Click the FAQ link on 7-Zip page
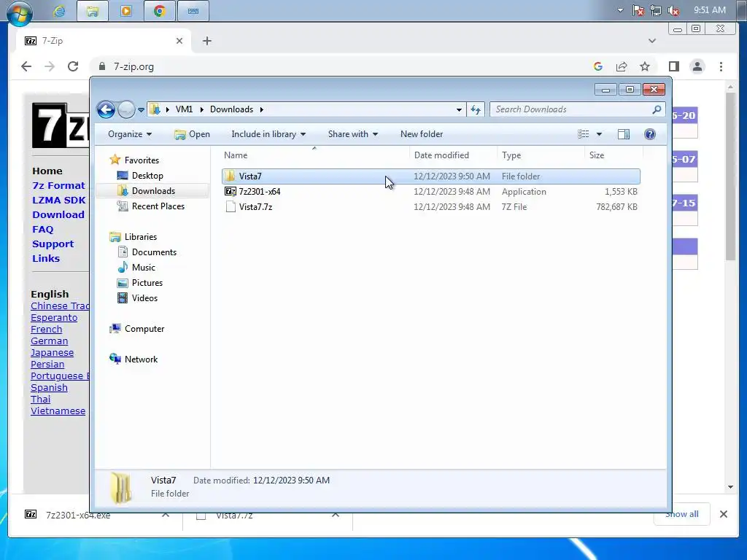The width and height of the screenshot is (747, 560). tap(42, 230)
